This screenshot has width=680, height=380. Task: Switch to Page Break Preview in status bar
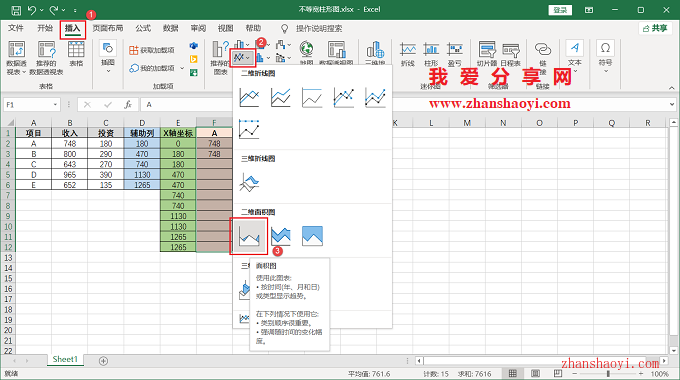click(x=558, y=373)
